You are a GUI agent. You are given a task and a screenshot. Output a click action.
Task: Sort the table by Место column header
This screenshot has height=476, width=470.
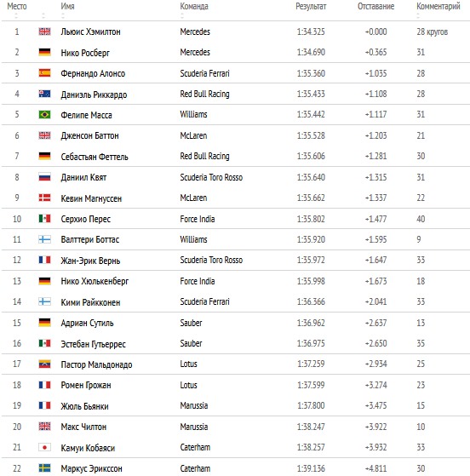pyautogui.click(x=17, y=6)
